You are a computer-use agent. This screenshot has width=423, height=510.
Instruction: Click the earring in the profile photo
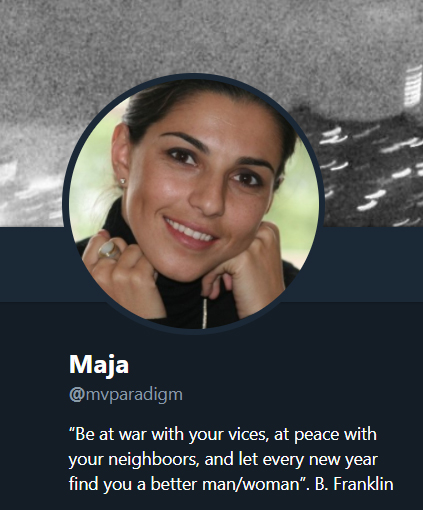[123, 181]
